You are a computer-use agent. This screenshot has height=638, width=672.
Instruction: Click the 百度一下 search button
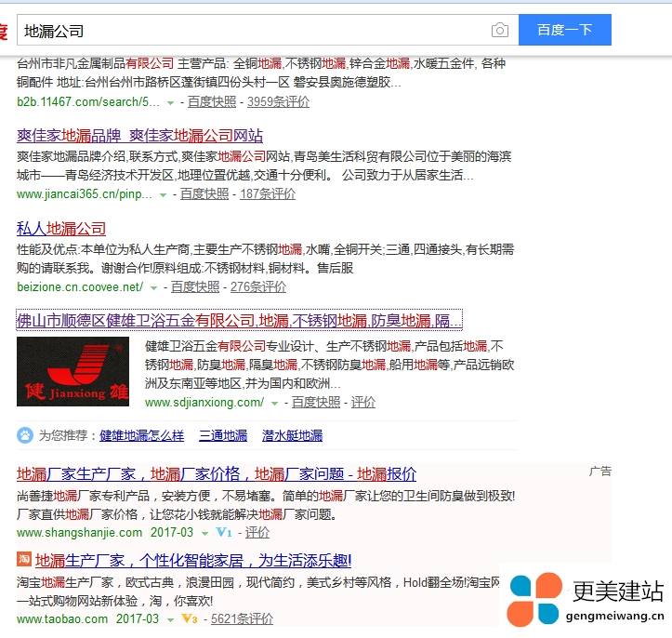tap(565, 30)
